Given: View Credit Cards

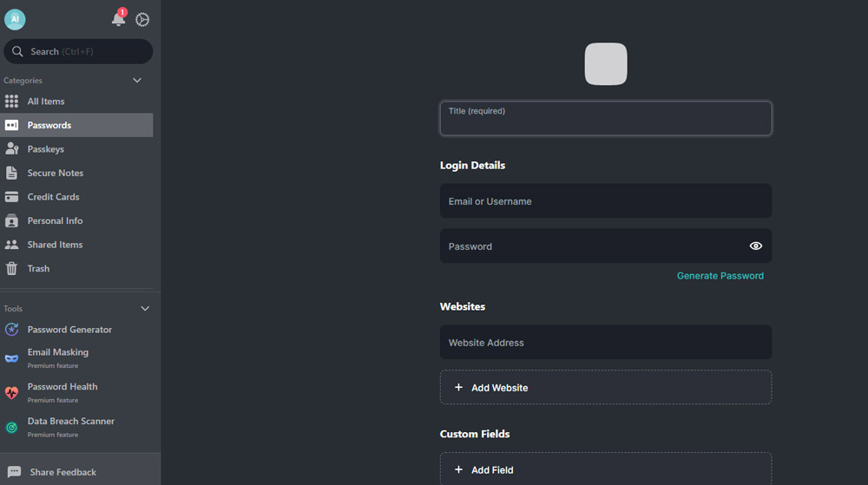Looking at the screenshot, I should pos(76,197).
